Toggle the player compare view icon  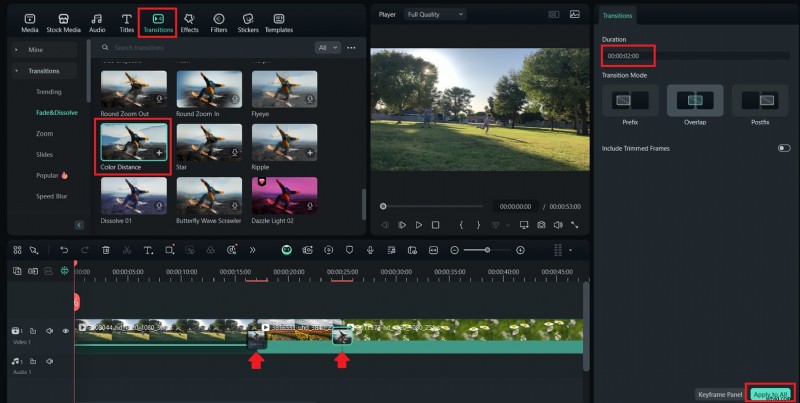554,14
